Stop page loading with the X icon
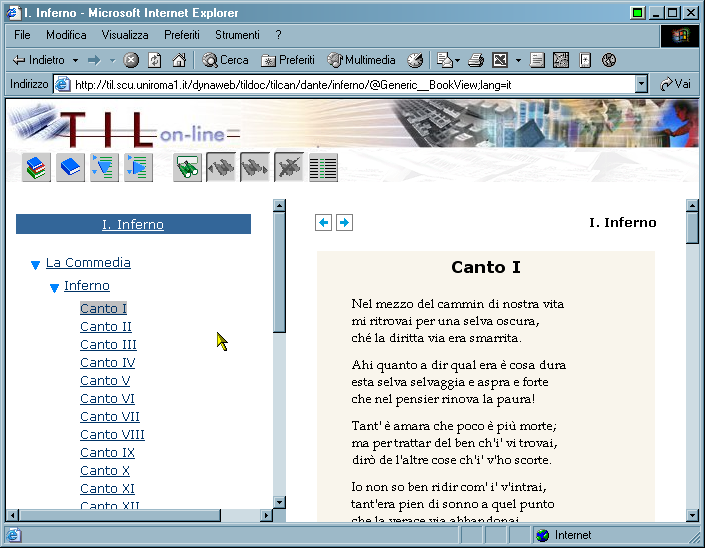The height and width of the screenshot is (548, 705). pos(131,60)
